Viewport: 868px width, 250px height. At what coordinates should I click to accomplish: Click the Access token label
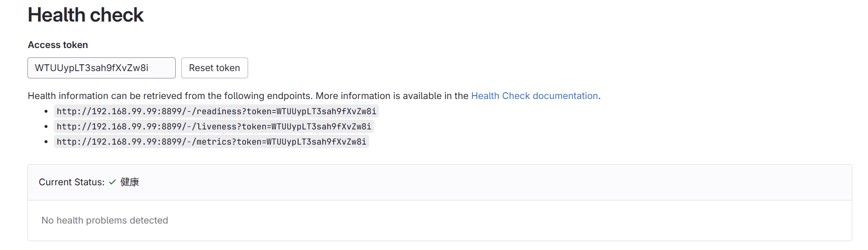[58, 45]
